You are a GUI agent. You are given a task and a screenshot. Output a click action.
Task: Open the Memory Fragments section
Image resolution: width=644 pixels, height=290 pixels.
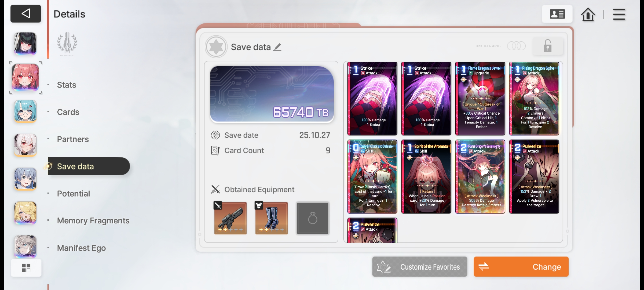pyautogui.click(x=93, y=220)
